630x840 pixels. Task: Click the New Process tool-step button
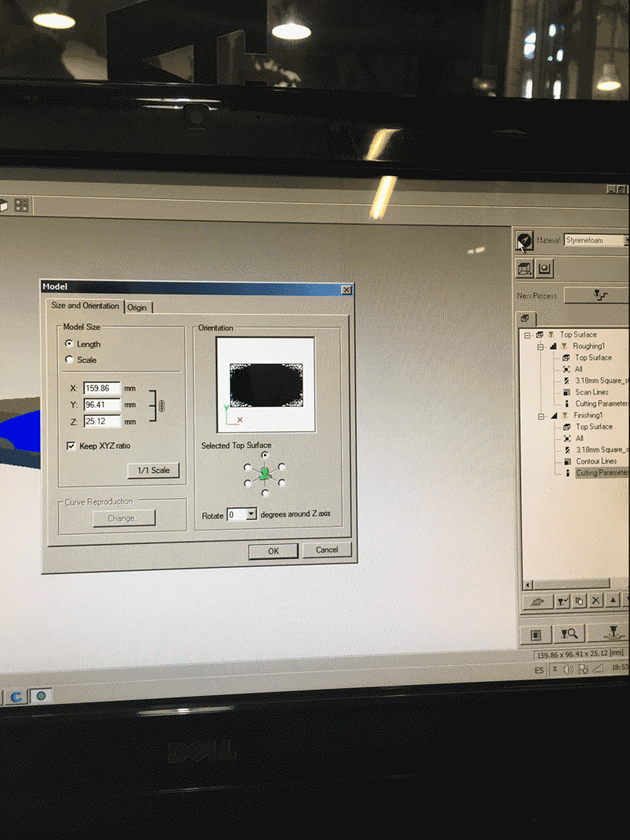tap(597, 296)
